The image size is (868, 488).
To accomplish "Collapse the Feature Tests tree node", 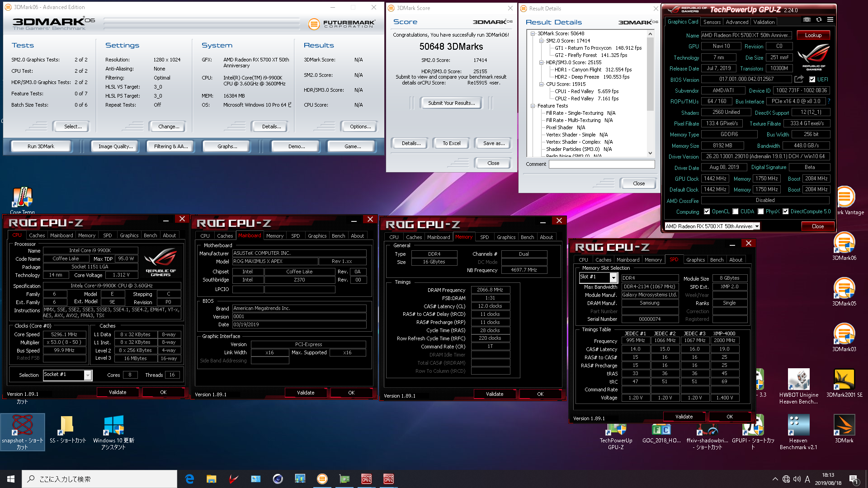I will click(x=533, y=106).
